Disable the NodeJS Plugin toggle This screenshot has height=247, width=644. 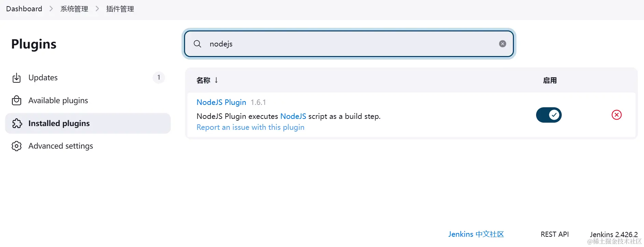pyautogui.click(x=549, y=115)
